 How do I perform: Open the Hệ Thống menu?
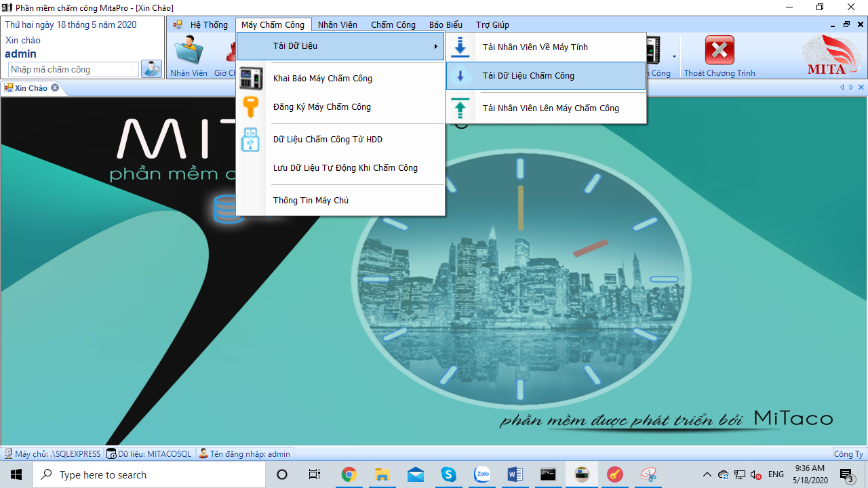pyautogui.click(x=209, y=24)
